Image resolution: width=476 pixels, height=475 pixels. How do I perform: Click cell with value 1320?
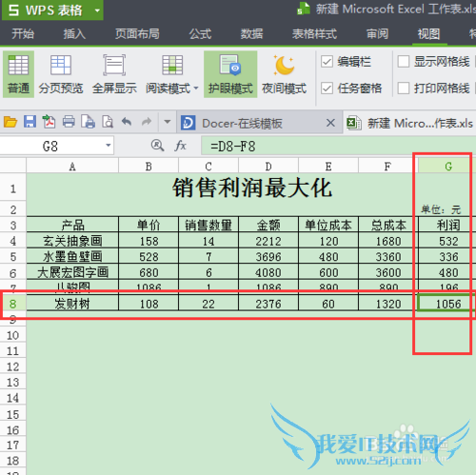point(388,304)
